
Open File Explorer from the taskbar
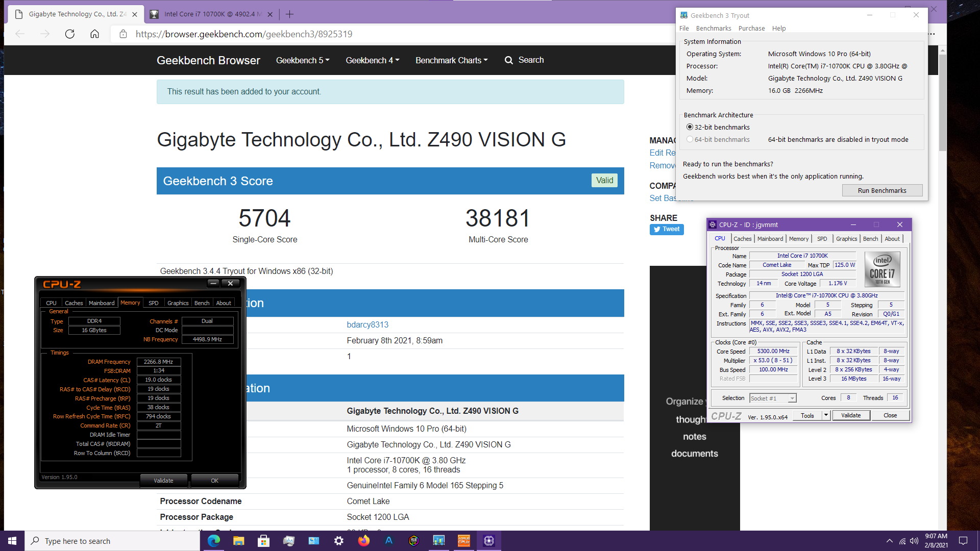[239, 541]
